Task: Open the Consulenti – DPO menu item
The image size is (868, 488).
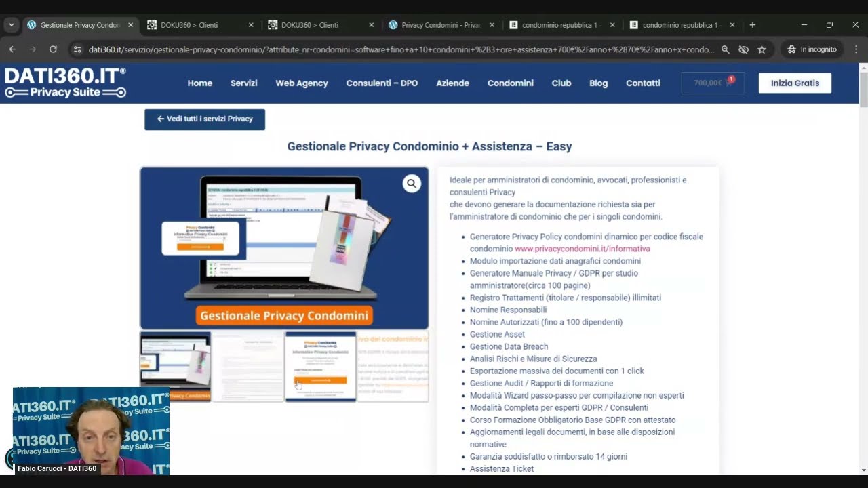Action: point(382,83)
